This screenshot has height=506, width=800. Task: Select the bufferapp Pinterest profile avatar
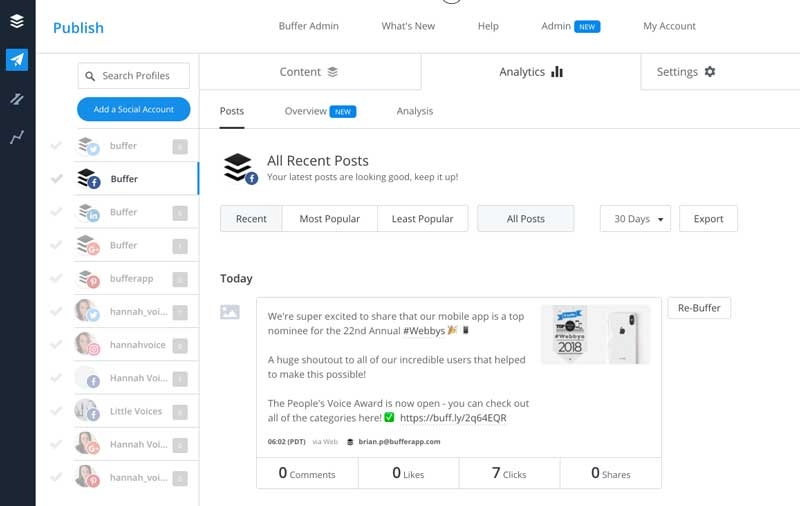[x=88, y=279]
